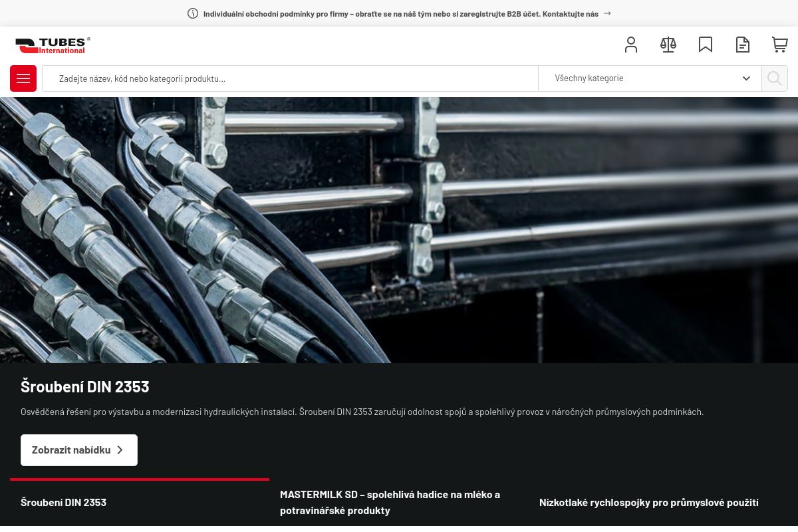798x532 pixels.
Task: Click the Šroubení DIN 2353 heading
Action: [85, 386]
